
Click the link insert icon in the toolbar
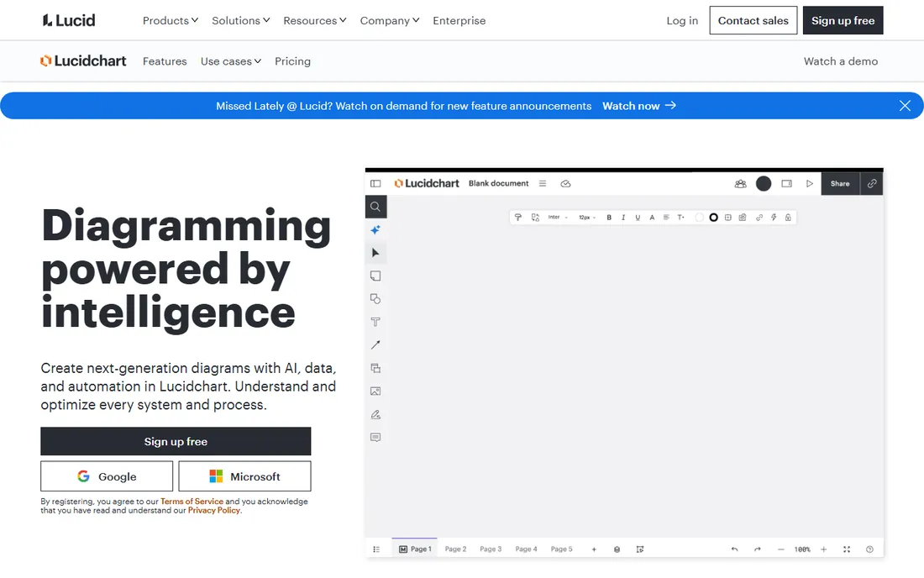click(x=759, y=218)
